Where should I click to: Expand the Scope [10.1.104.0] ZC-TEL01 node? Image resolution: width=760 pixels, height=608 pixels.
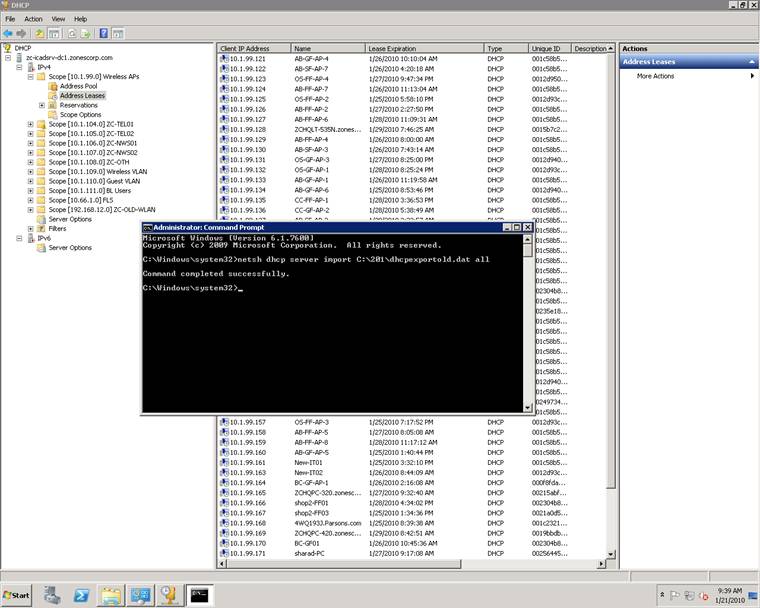pyautogui.click(x=30, y=124)
